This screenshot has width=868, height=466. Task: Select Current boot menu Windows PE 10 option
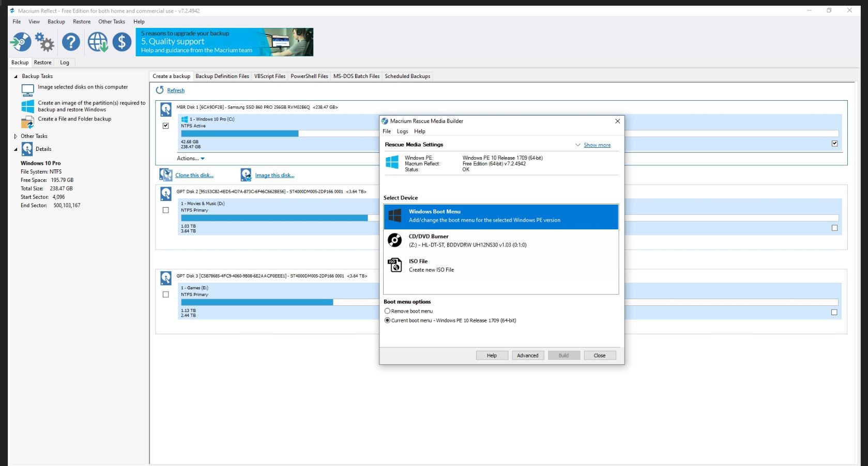click(387, 320)
